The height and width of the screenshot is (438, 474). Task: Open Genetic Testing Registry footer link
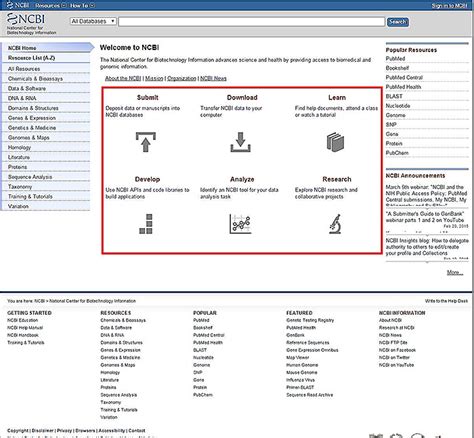(310, 320)
